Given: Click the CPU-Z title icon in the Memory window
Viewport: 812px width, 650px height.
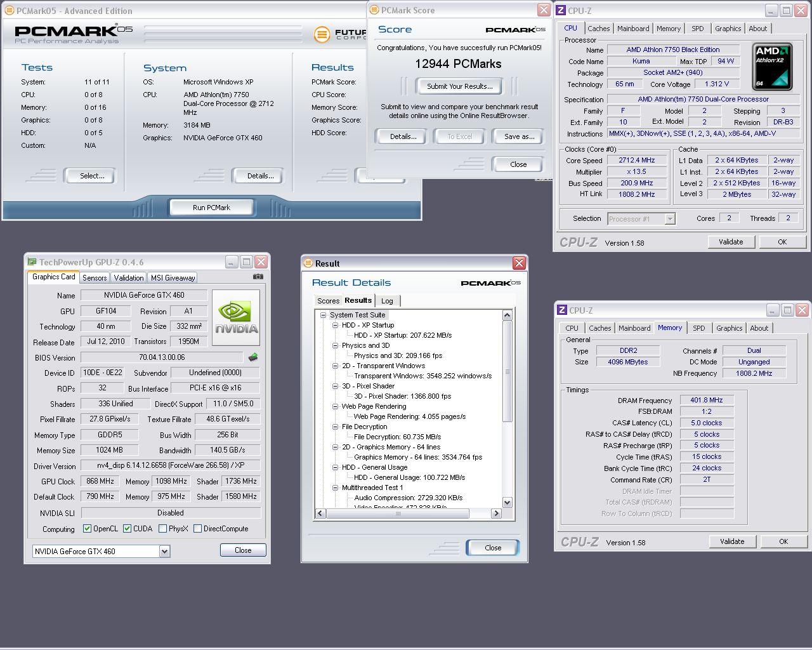Looking at the screenshot, I should point(562,310).
